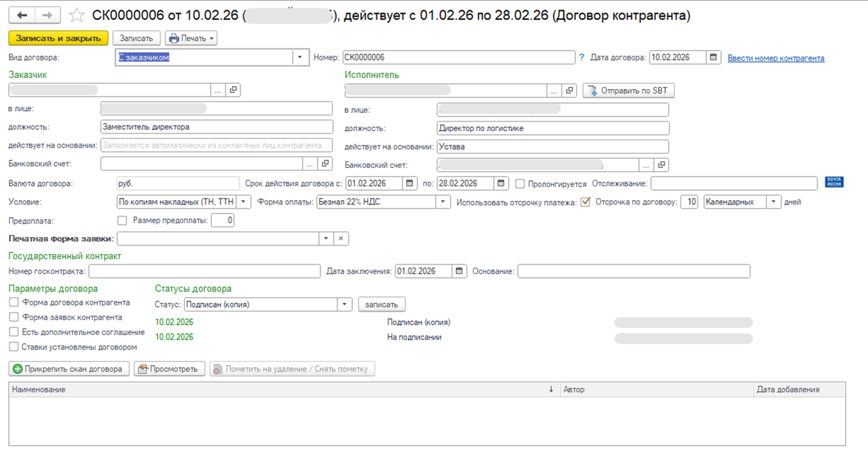Click the записать button next to Статус
Screen dimensions: 868x451
pos(381,304)
